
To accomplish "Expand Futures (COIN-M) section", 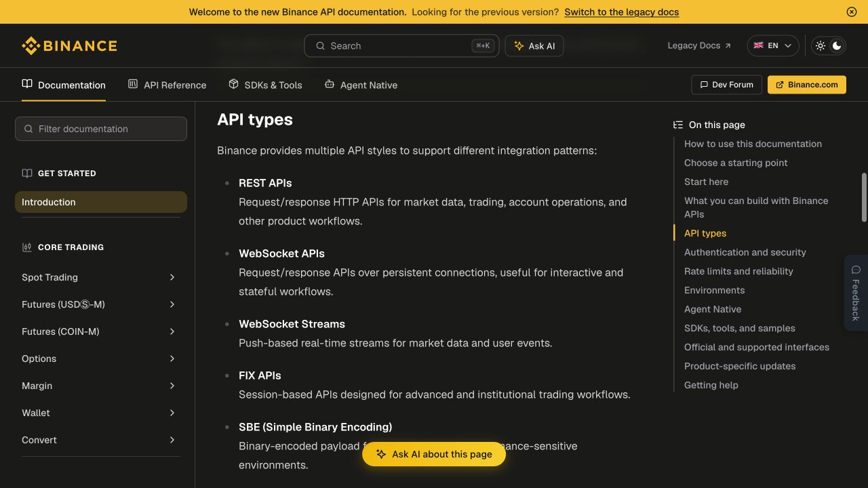I will (x=101, y=331).
